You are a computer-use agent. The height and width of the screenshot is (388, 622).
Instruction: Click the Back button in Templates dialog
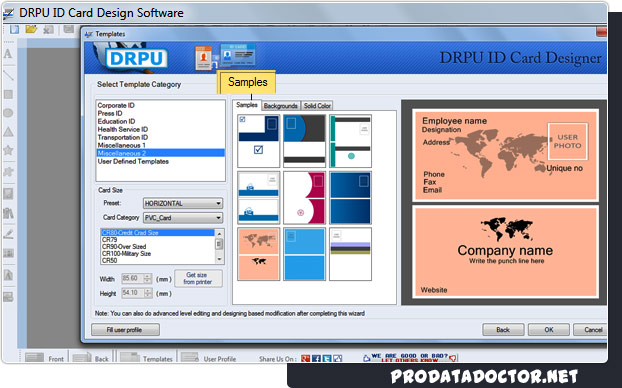point(503,330)
